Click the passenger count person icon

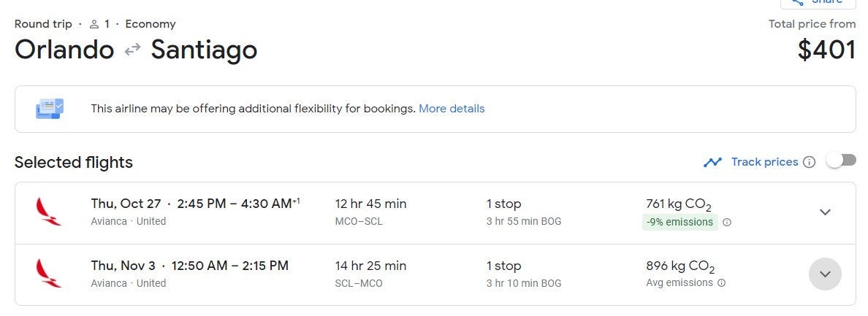94,24
